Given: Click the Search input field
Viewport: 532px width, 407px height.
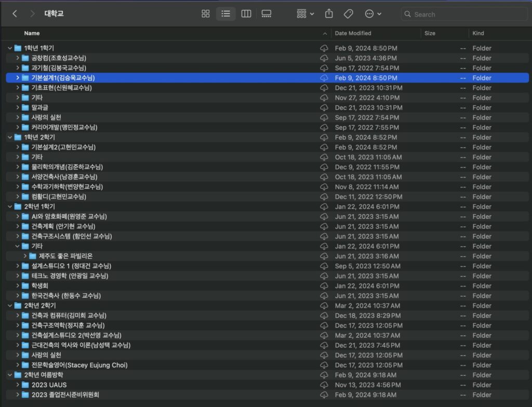Looking at the screenshot, I should pyautogui.click(x=468, y=15).
